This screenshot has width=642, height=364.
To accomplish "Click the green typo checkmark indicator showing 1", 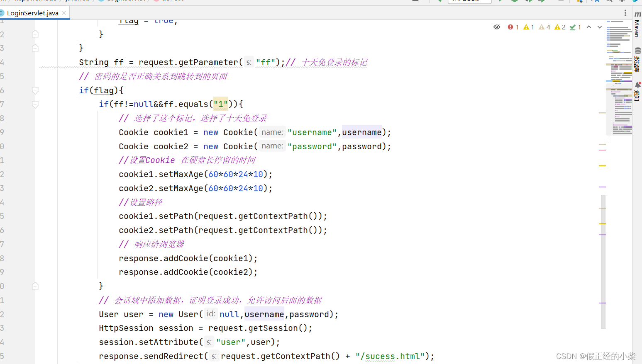I will [576, 27].
